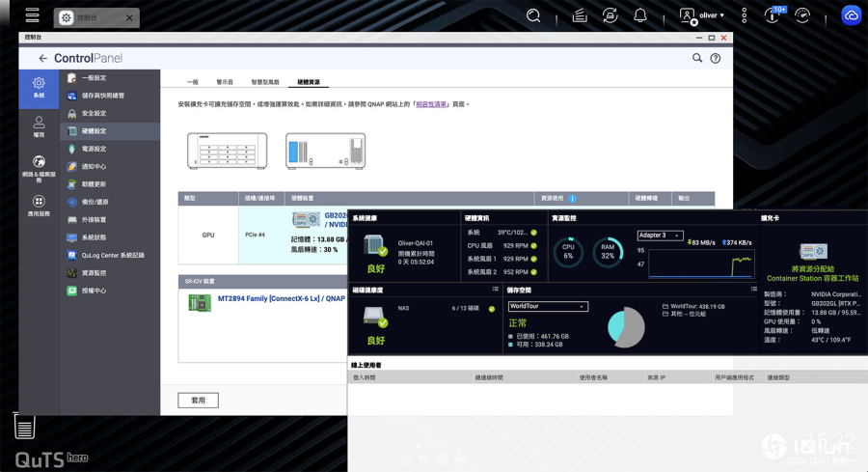Viewport: 868px width, 472px height.
Task: Click the desktop search magnifier icon
Action: pos(533,16)
